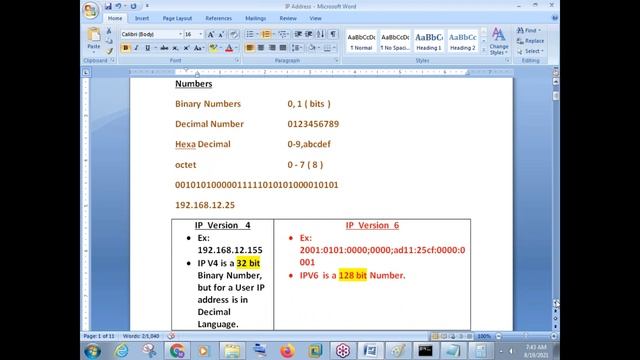The image size is (640, 360).
Task: Open the Find dropdown
Action: pos(529,31)
